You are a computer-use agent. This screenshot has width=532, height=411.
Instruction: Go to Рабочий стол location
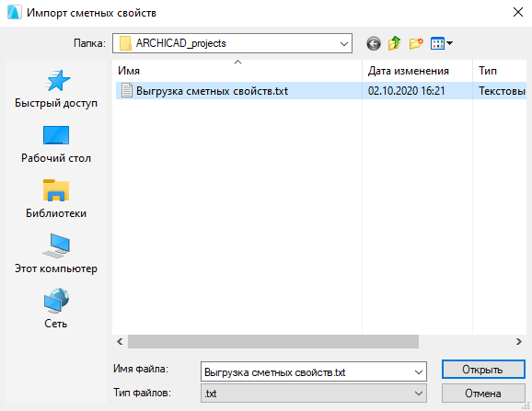[56, 144]
